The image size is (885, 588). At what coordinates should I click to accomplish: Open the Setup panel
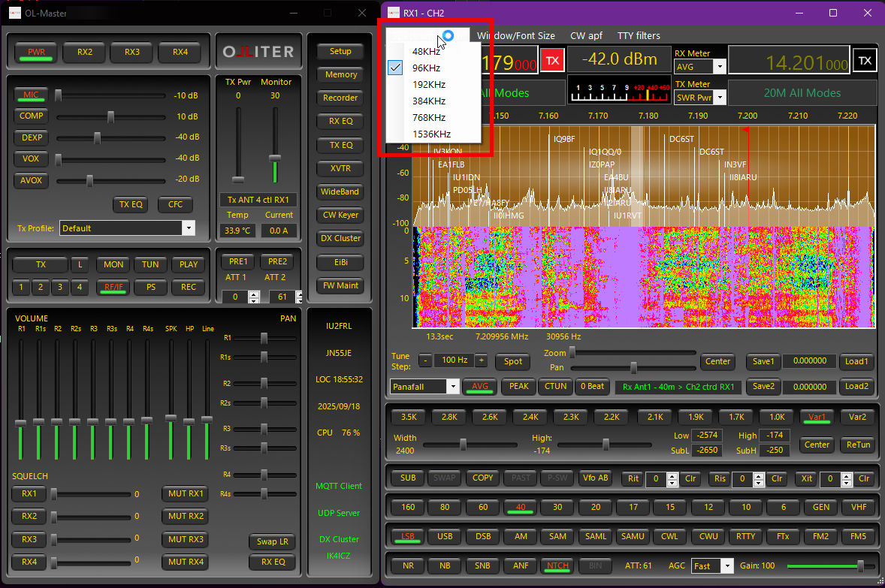pyautogui.click(x=340, y=51)
